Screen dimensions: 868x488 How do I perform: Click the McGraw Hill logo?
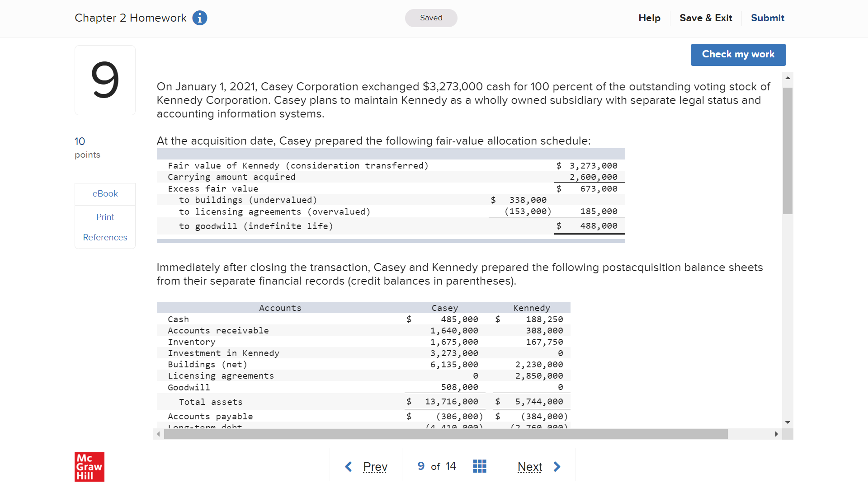pos(89,466)
